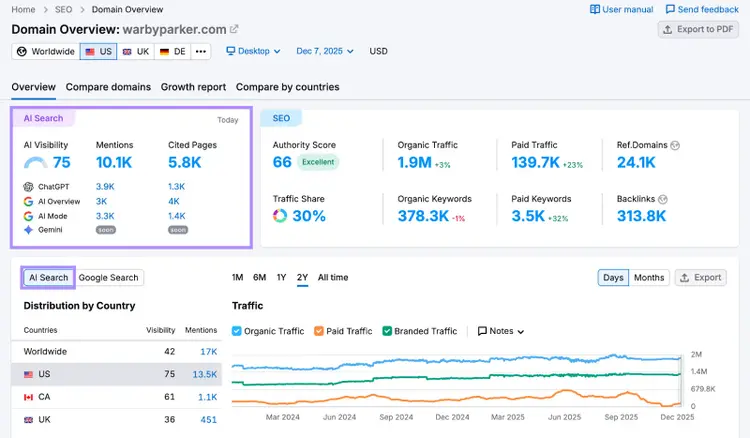This screenshot has height=438, width=750.
Task: Open the more countries ellipsis button
Action: [x=201, y=51]
